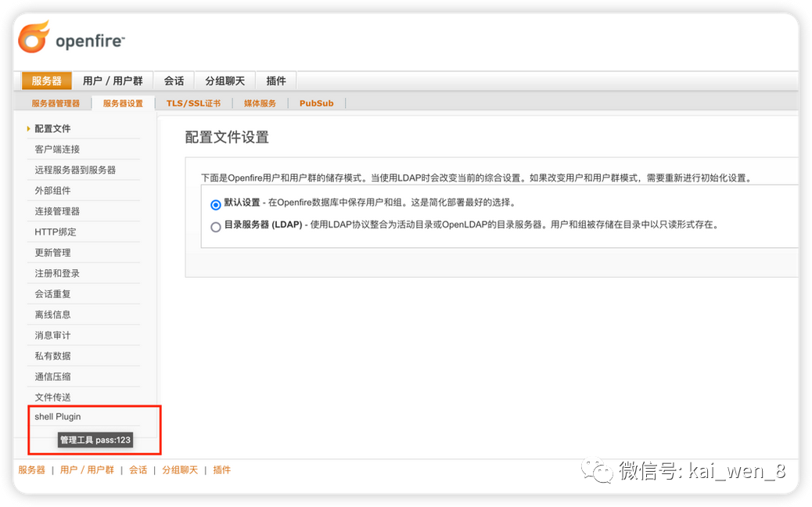Click footer 插件 link
The height and width of the screenshot is (507, 812).
221,469
